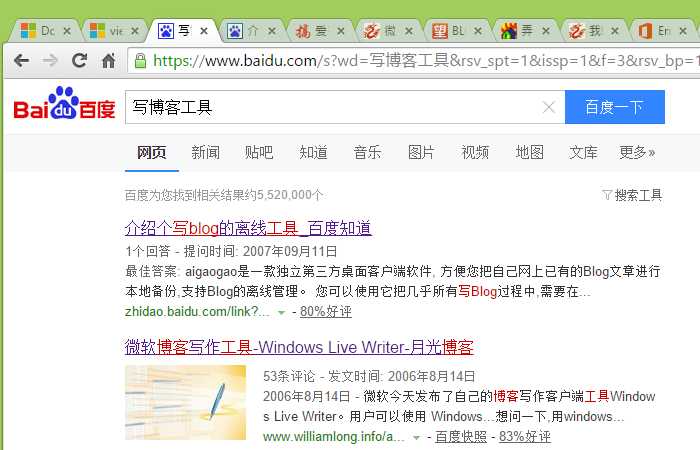Close the 'En' browser tab
Image resolution: width=700 pixels, height=450 pixels.
683,31
